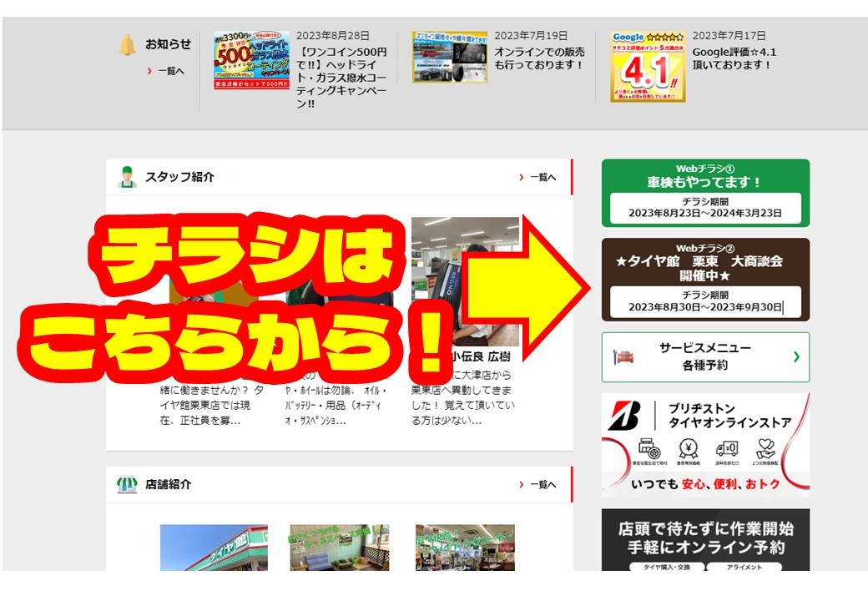Open staff photo of 小伝良 広樹
The width and height of the screenshot is (868, 601).
click(465, 281)
